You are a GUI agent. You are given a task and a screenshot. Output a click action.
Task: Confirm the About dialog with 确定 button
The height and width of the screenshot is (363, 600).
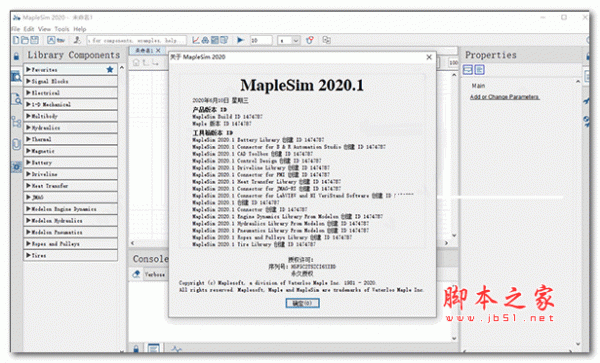click(302, 303)
